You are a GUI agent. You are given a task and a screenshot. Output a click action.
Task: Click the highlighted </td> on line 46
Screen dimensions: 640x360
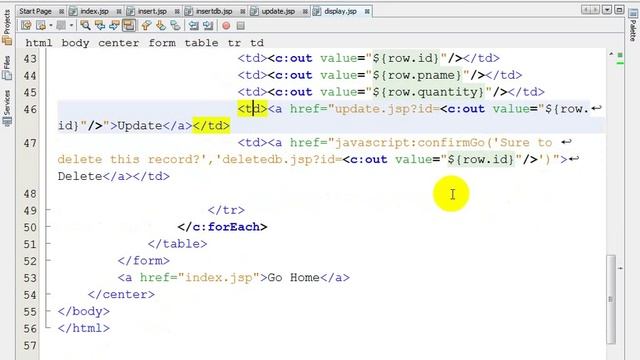click(x=211, y=126)
